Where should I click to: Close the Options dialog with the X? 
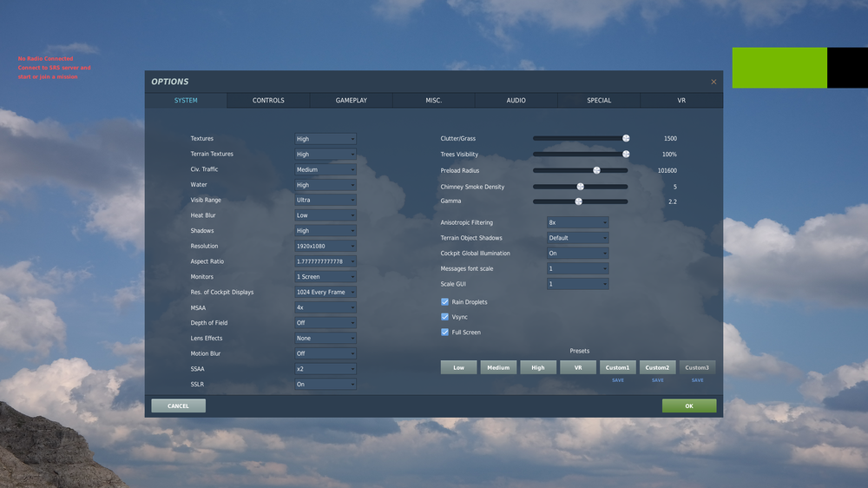point(713,82)
